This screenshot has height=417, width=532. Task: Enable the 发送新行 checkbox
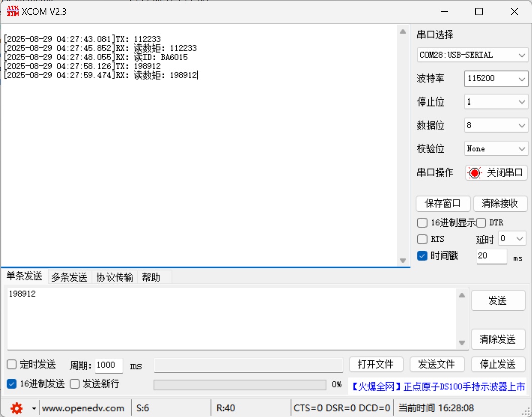75,384
